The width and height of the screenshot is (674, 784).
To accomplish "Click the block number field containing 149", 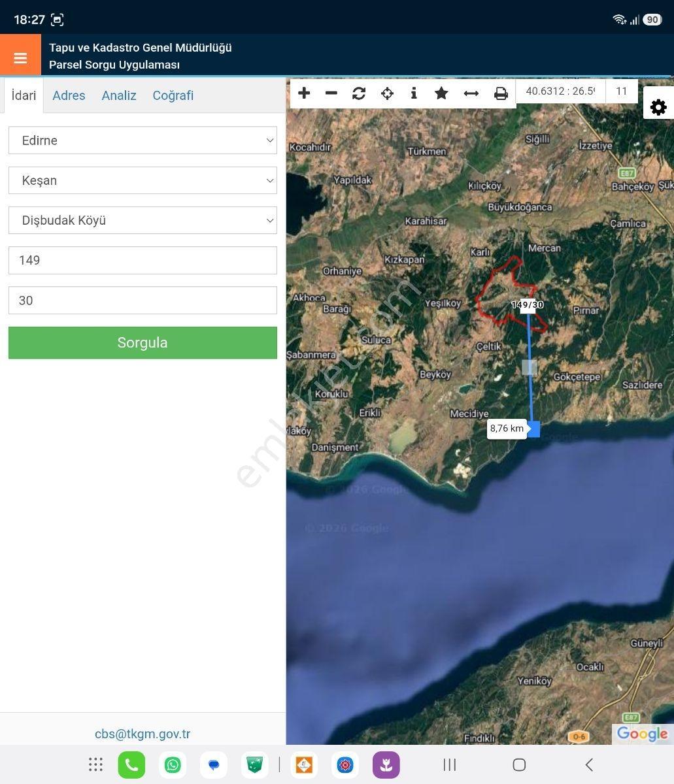I will pos(143,260).
